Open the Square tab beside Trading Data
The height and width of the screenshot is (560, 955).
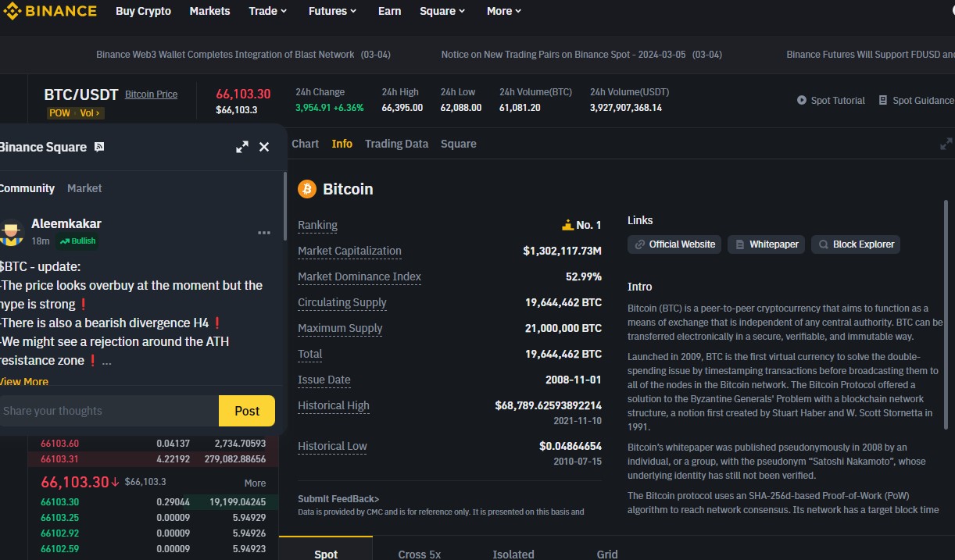coord(458,144)
